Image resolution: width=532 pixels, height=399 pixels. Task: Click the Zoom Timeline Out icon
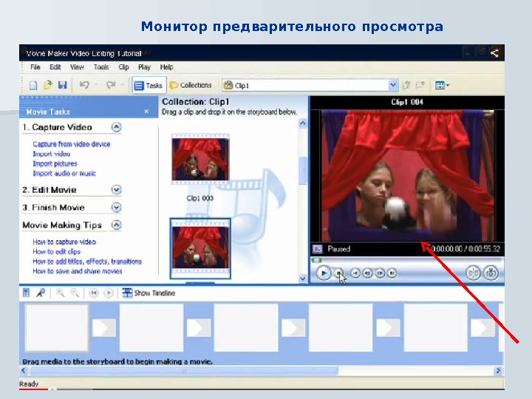point(75,293)
